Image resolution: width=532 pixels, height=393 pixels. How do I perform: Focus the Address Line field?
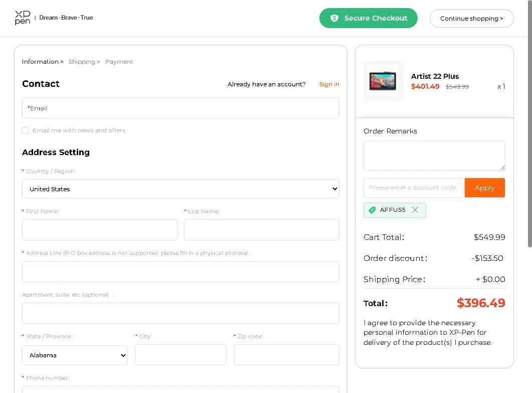point(181,272)
